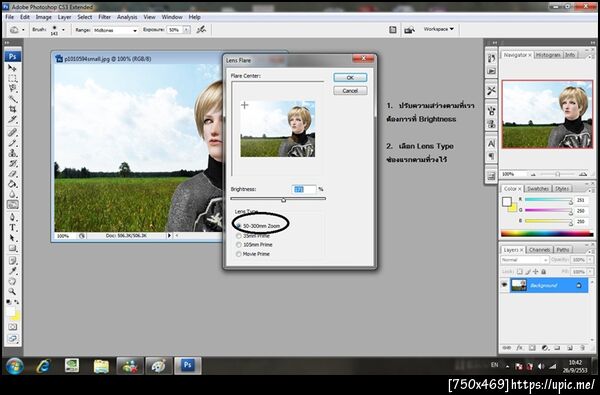This screenshot has height=395, width=600.
Task: Toggle Quick Mask mode in toolbox
Action: [12, 327]
